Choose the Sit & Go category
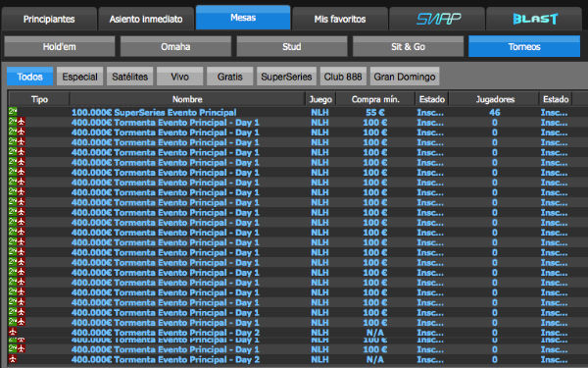Viewport: 588px width, 368px height. tap(408, 46)
